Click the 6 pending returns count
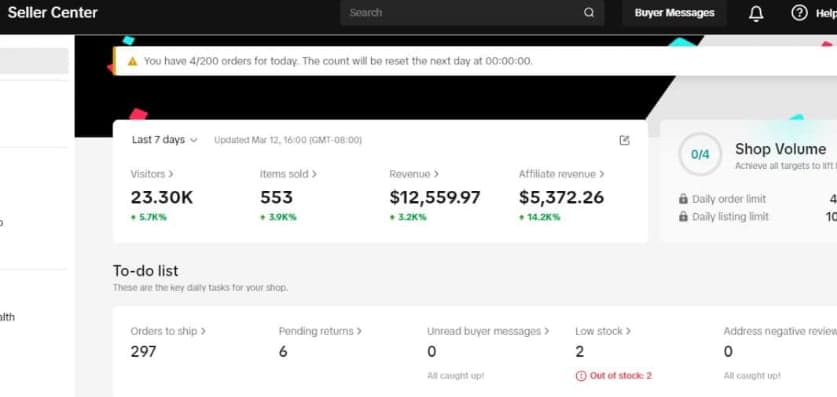Image resolution: width=837 pixels, height=397 pixels. click(x=283, y=352)
